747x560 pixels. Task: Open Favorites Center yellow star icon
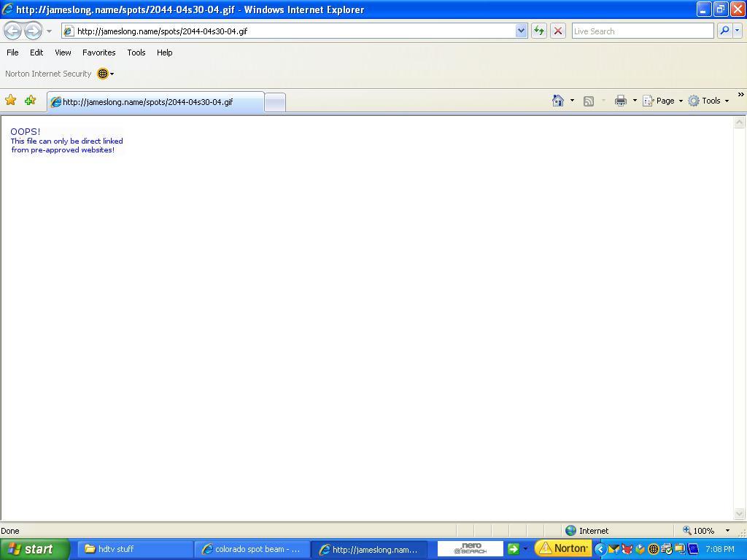[x=10, y=100]
